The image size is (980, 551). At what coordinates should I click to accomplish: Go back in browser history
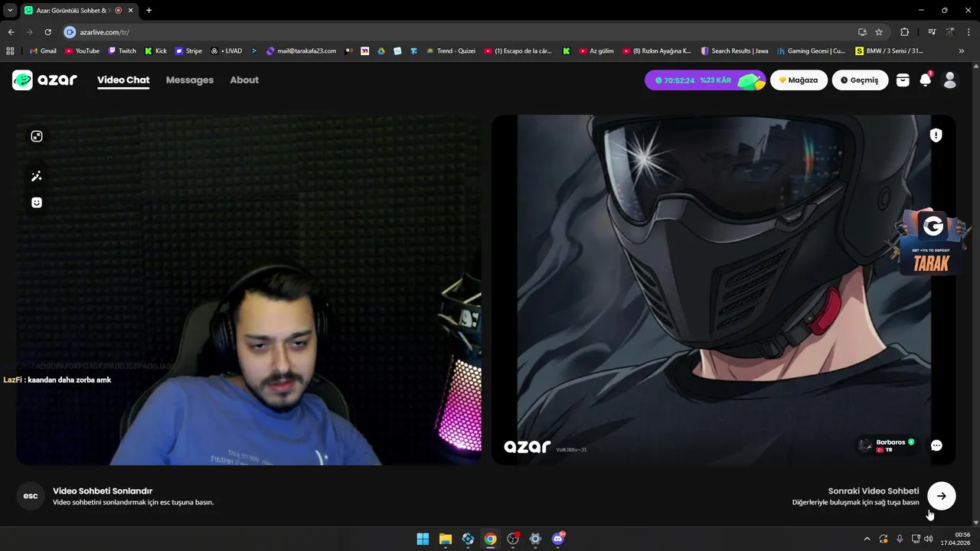[11, 32]
